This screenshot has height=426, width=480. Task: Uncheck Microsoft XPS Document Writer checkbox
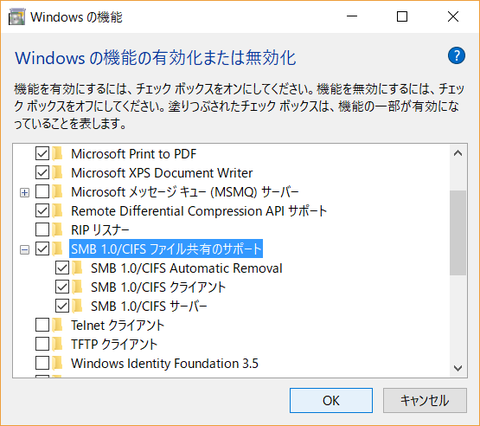[x=42, y=173]
